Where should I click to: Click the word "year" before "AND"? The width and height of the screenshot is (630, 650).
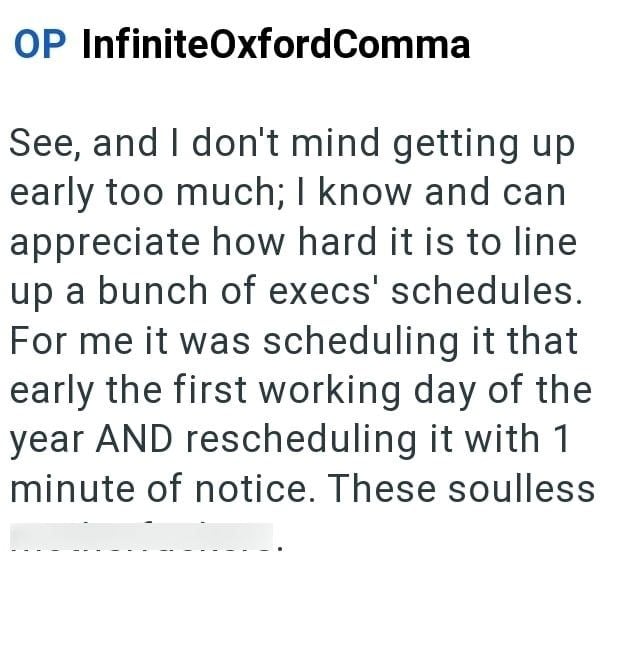tap(46, 440)
